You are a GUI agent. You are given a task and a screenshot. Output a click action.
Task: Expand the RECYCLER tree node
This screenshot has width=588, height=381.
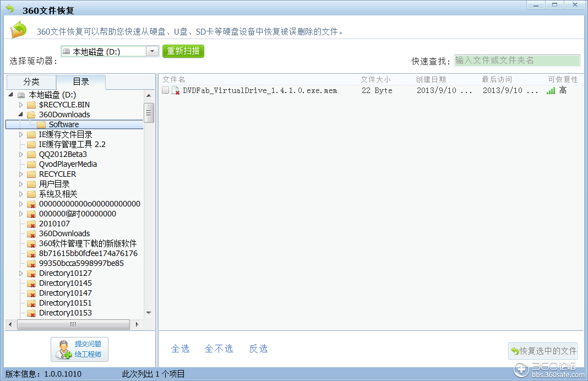[x=21, y=174]
